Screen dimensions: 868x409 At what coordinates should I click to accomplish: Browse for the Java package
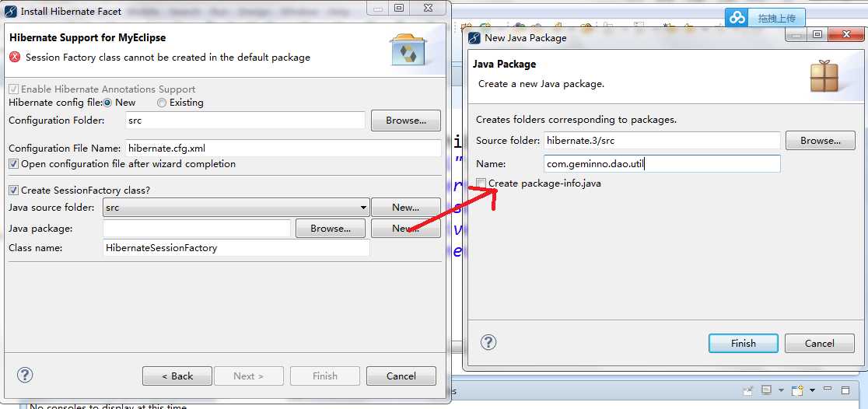click(x=330, y=228)
